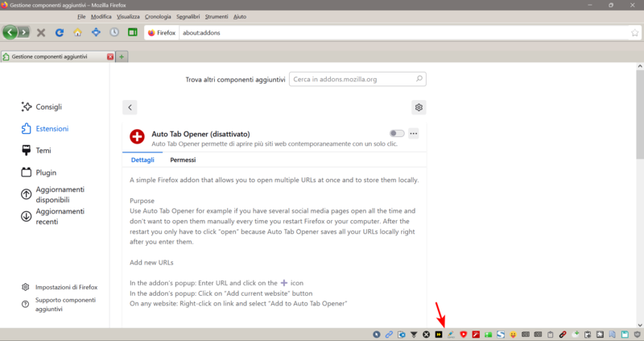Click the dark downward funnel status bar icon
This screenshot has height=341, width=644.
(x=414, y=335)
